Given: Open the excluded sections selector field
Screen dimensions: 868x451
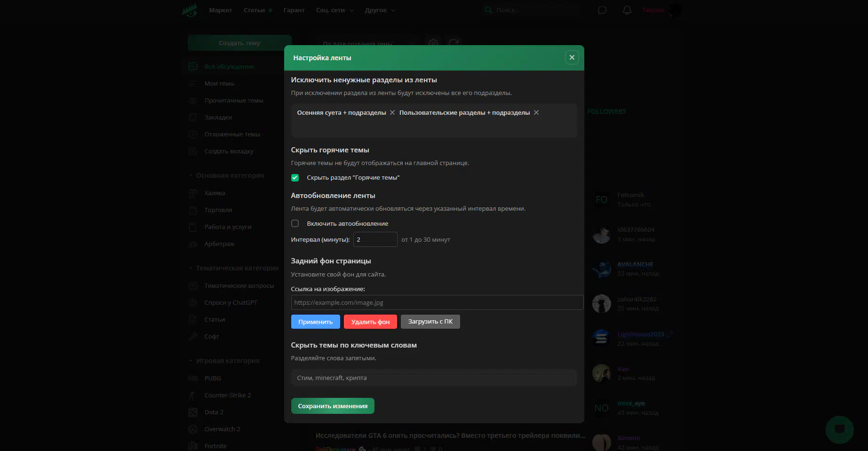Looking at the screenshot, I should pos(434,126).
